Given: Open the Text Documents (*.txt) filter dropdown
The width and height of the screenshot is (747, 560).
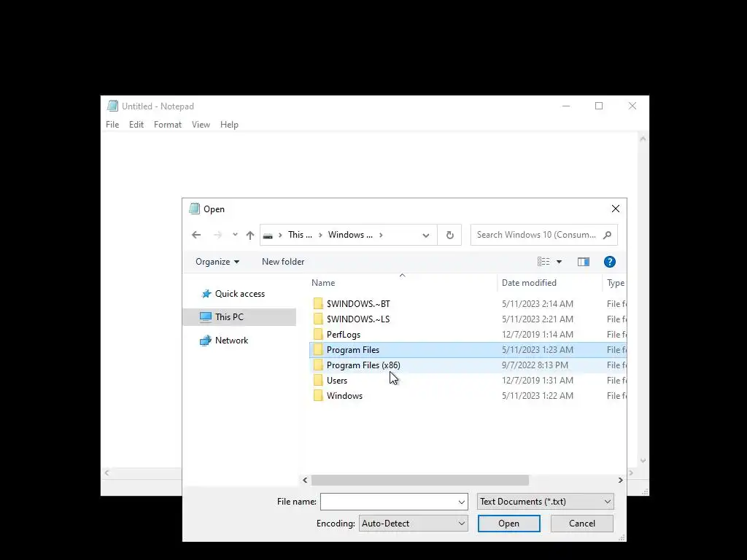Looking at the screenshot, I should point(546,502).
